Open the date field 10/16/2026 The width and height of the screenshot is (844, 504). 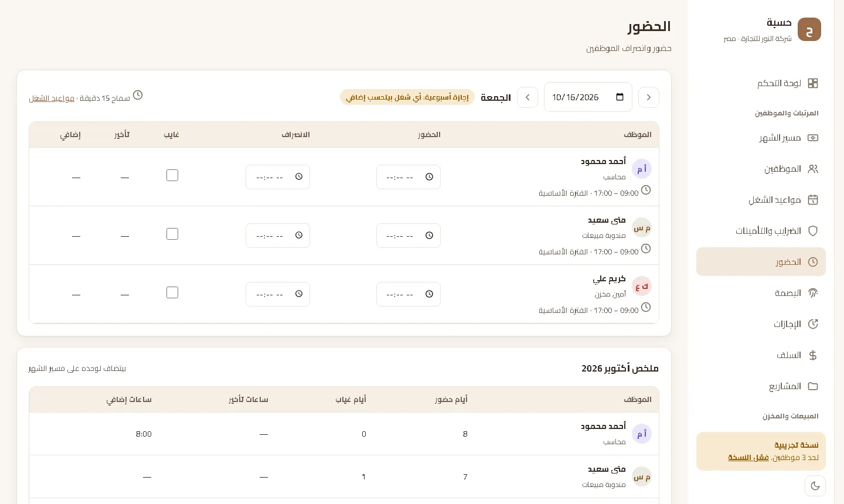[x=588, y=97]
